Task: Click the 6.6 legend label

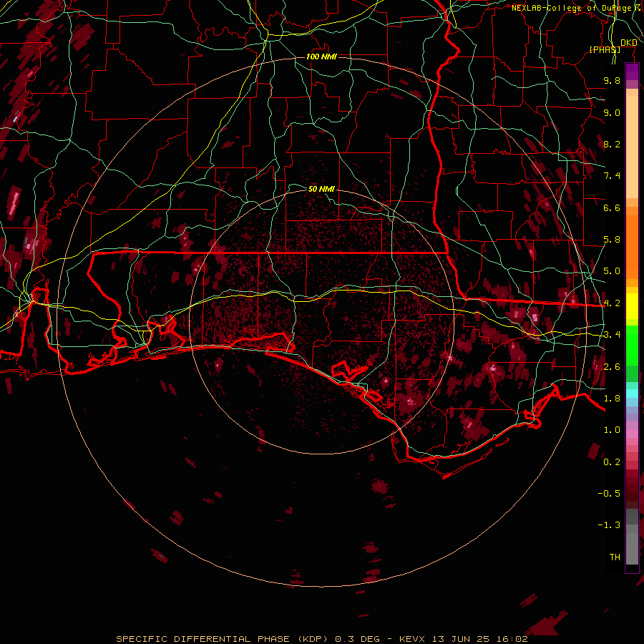Action: [x=612, y=208]
